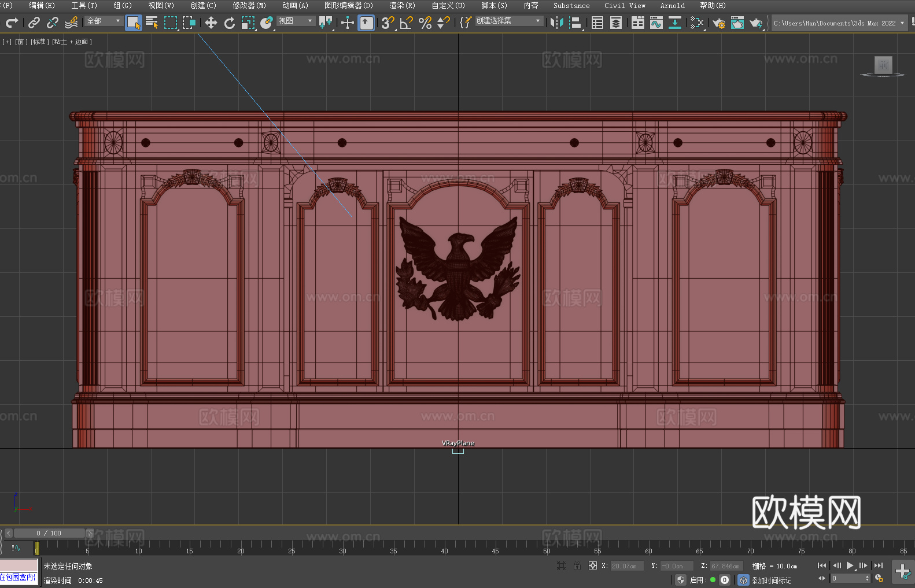Click the Mirror tool icon

click(557, 23)
